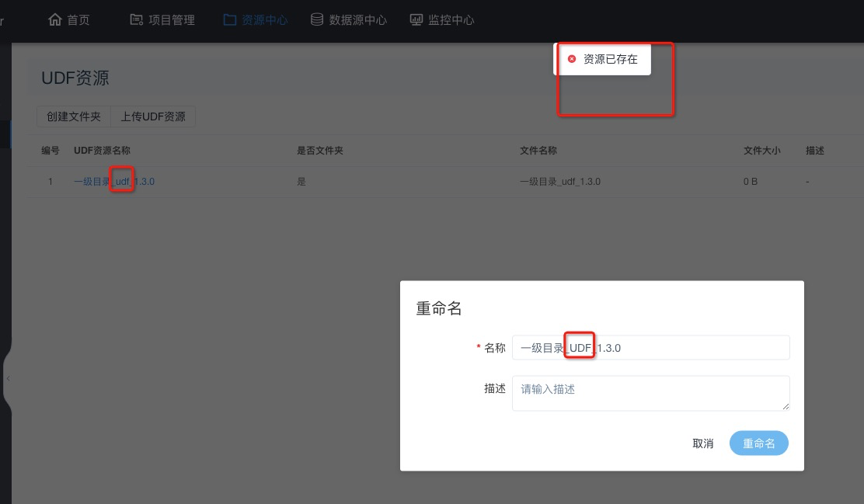The image size is (864, 504).
Task: Open the 一级目录_udf_1.3.0 resource link
Action: coord(114,181)
